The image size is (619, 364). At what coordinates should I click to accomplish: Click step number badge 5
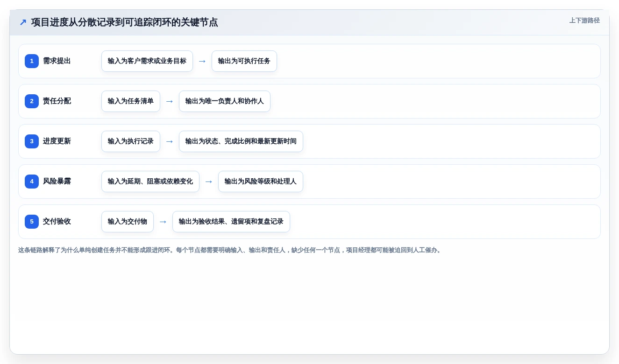[x=32, y=222]
